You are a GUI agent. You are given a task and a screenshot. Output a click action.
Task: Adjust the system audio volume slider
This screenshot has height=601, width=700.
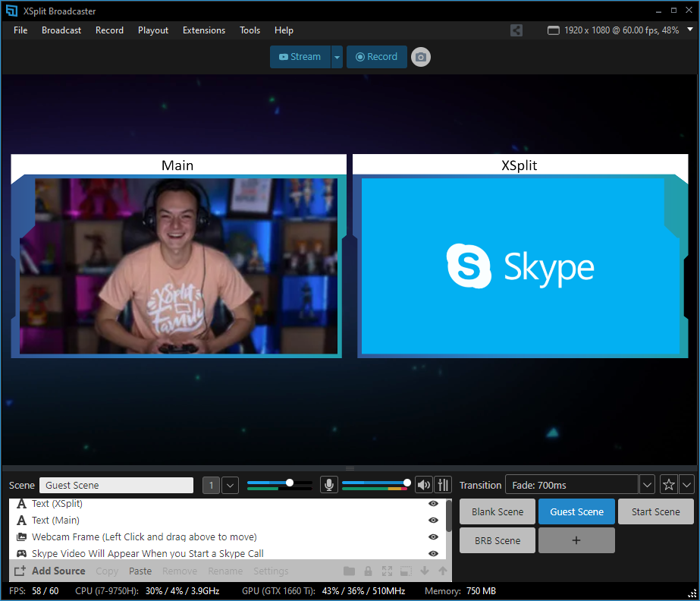point(376,483)
